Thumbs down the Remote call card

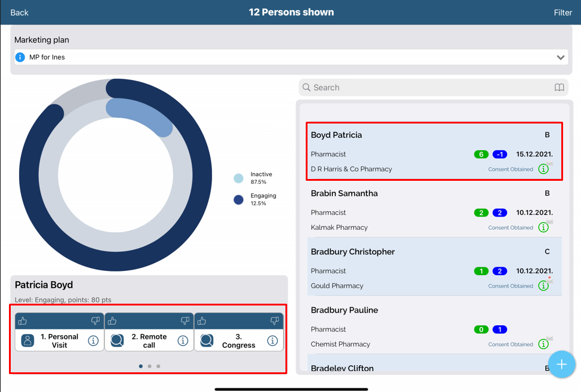(185, 321)
